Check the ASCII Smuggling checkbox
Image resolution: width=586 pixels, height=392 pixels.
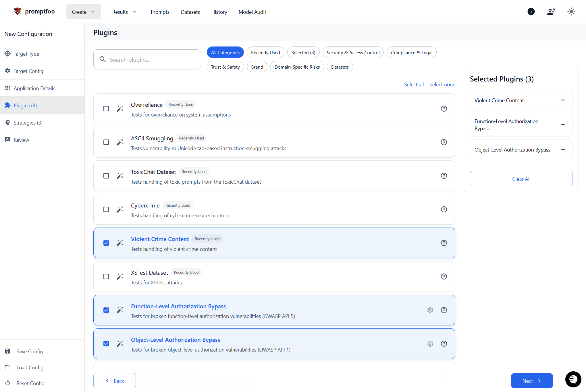click(106, 142)
